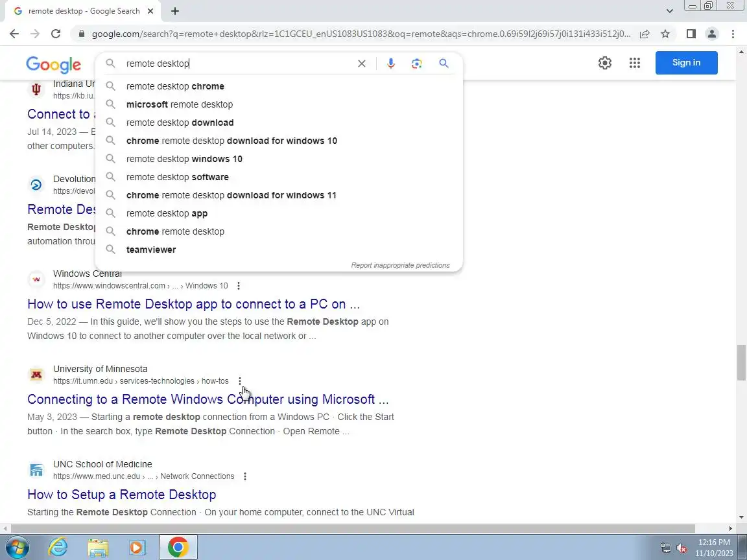This screenshot has height=560, width=747.
Task: Click the med.unc.edu URL breadcrumb
Action: pos(143,476)
